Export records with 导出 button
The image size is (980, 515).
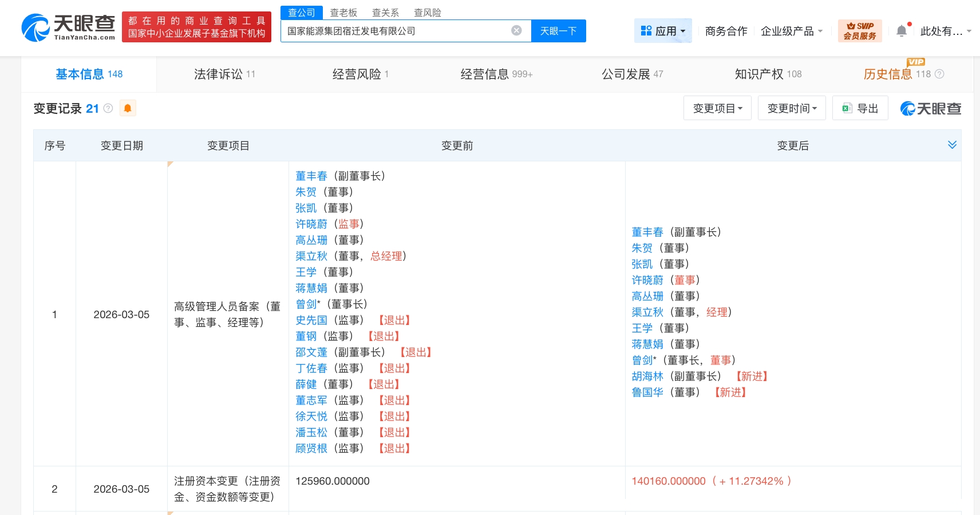[860, 108]
